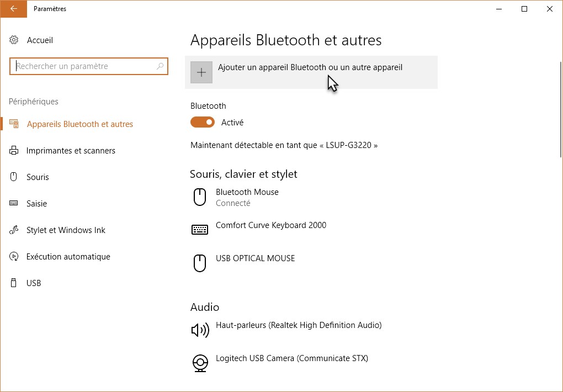Open Exécution automatique settings
The image size is (563, 392).
pyautogui.click(x=68, y=257)
